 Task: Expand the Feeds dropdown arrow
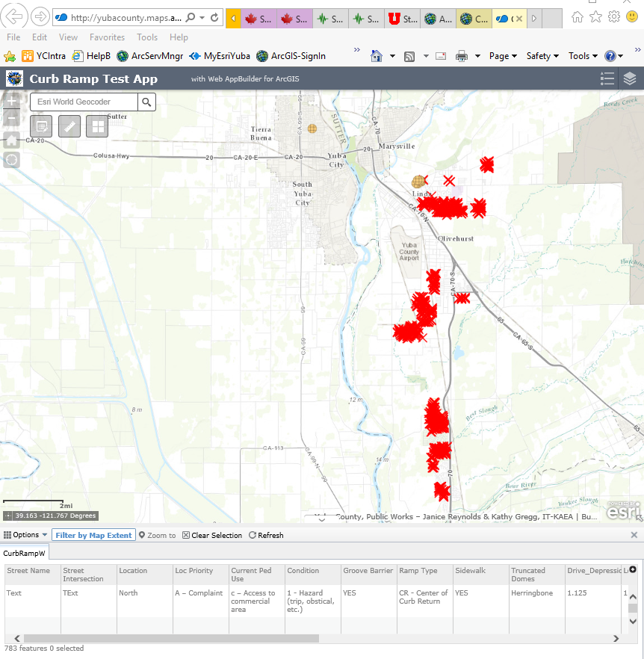(426, 56)
